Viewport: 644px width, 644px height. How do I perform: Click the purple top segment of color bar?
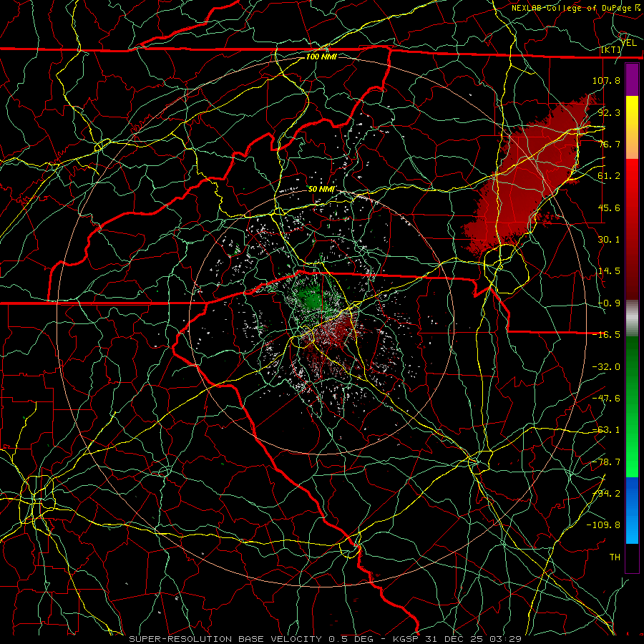click(632, 79)
